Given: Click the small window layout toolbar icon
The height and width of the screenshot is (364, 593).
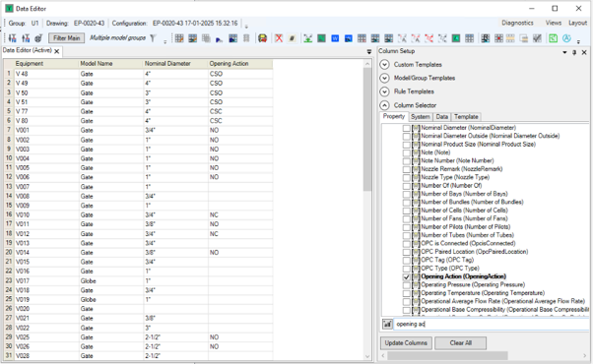Looking at the screenshot, I should click(524, 38).
